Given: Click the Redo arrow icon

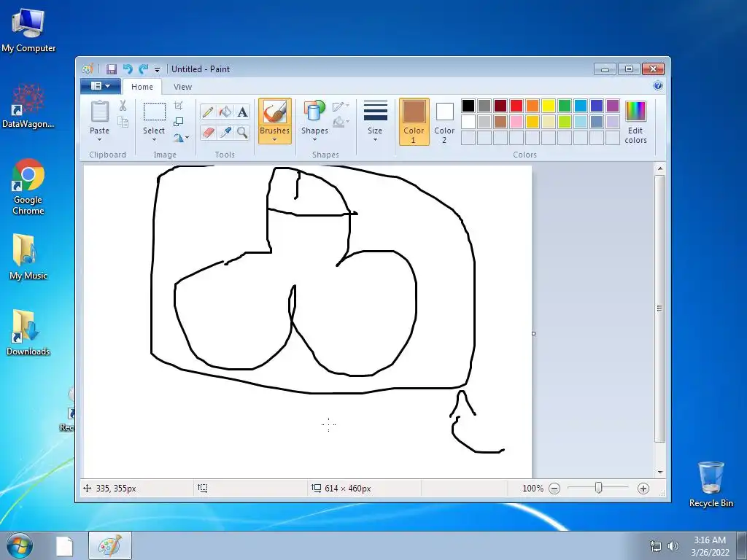Looking at the screenshot, I should pos(144,69).
